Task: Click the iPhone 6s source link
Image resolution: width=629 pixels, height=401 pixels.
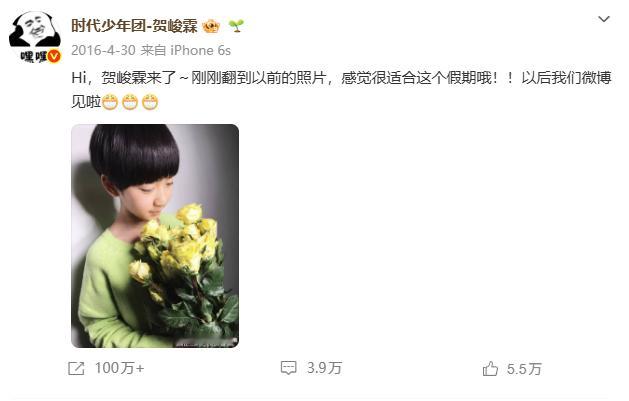Action: pos(201,51)
